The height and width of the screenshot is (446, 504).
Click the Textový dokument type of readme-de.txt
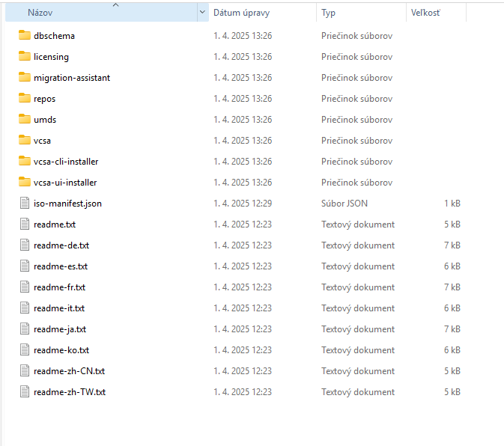point(358,245)
